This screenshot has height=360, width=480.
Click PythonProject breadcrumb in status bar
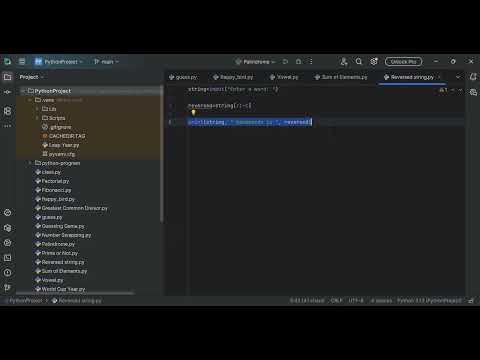[26, 301]
